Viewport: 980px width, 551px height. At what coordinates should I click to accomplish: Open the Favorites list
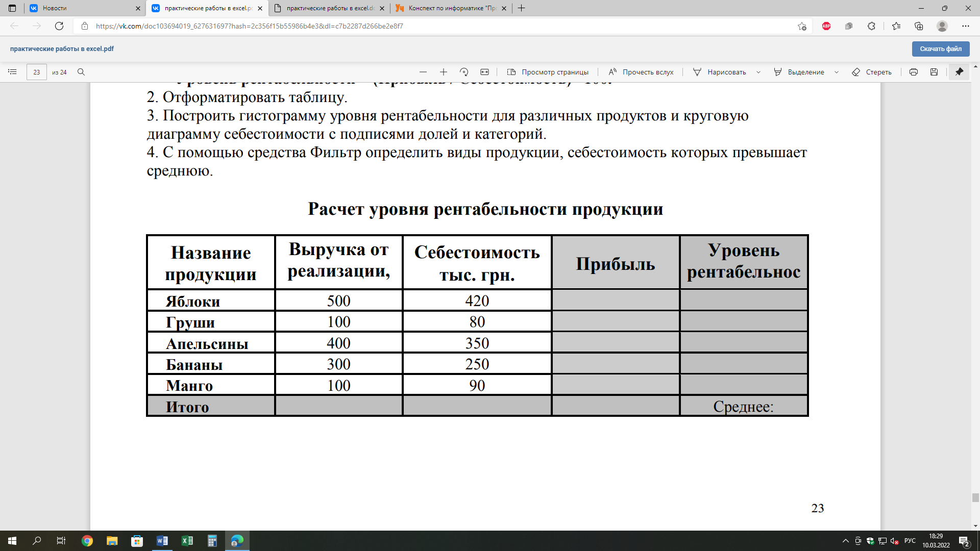[x=896, y=26]
